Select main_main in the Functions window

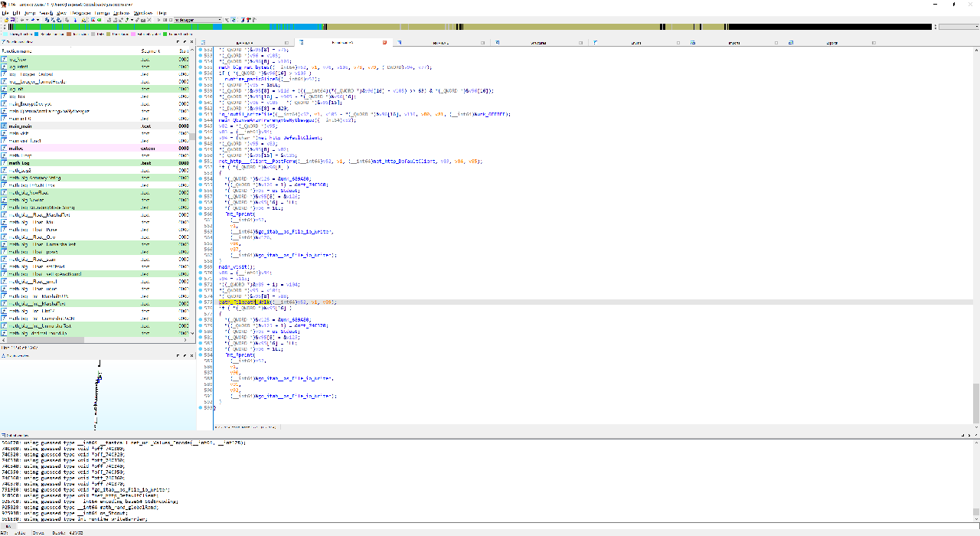click(31, 125)
